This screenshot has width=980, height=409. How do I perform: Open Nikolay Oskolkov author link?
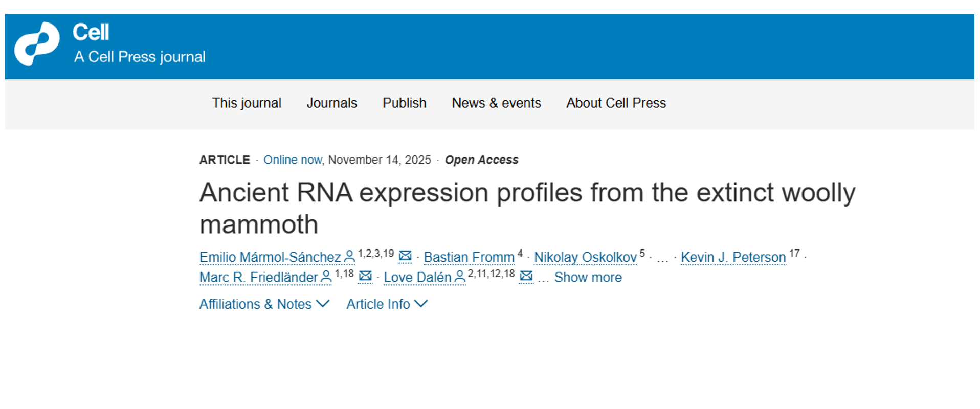(585, 257)
